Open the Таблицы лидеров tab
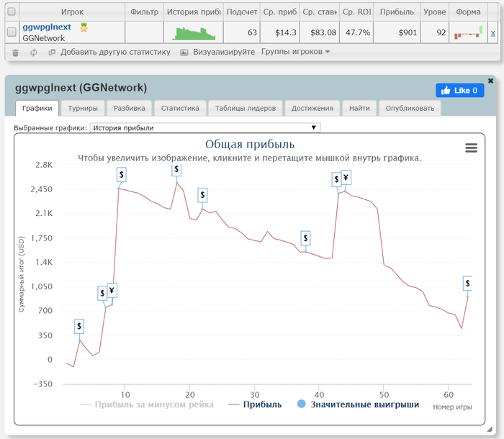The width and height of the screenshot is (504, 439). point(246,108)
